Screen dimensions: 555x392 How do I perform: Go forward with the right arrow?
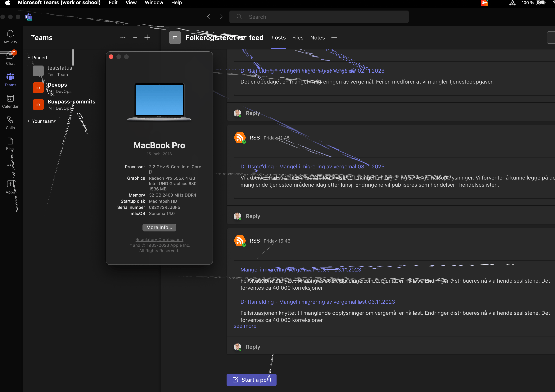pyautogui.click(x=221, y=17)
